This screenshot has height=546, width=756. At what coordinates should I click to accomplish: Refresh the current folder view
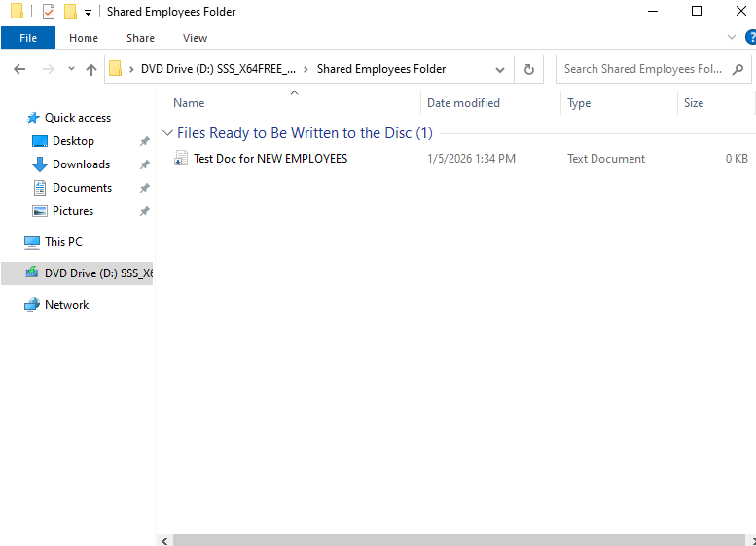[x=529, y=69]
